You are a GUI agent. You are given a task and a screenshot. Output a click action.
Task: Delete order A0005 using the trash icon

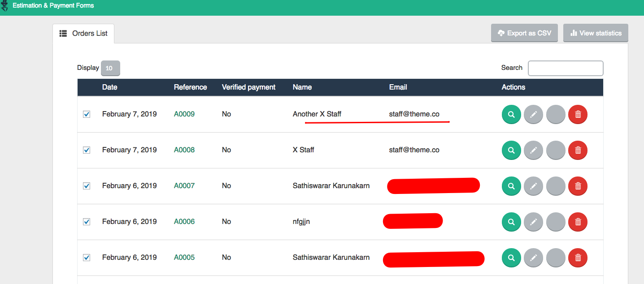[x=578, y=258]
